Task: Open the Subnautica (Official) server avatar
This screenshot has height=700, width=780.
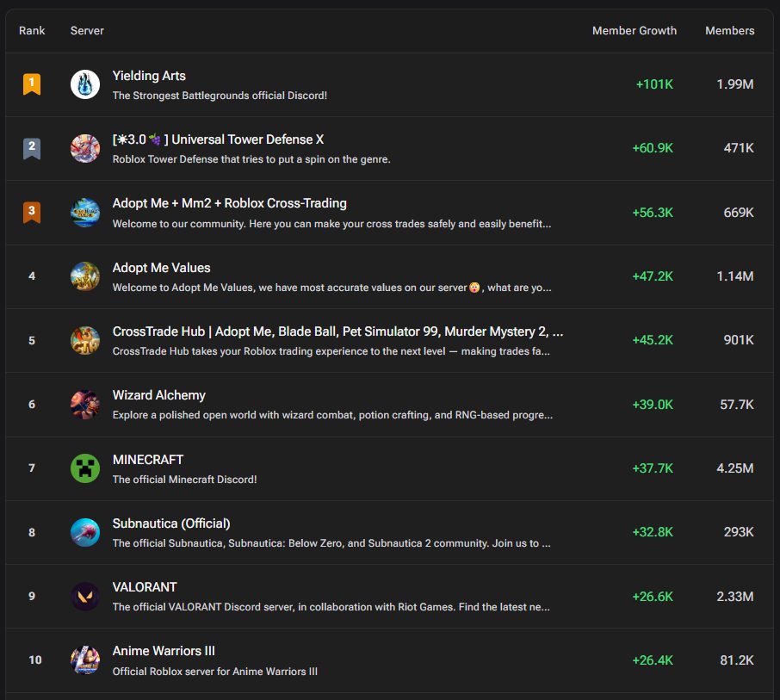Action: pyautogui.click(x=85, y=532)
